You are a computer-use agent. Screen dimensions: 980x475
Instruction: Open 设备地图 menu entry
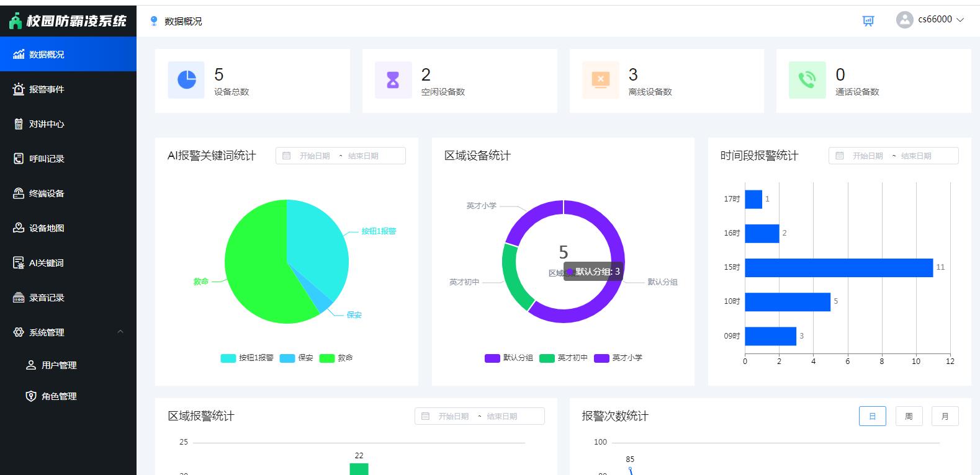coord(68,228)
